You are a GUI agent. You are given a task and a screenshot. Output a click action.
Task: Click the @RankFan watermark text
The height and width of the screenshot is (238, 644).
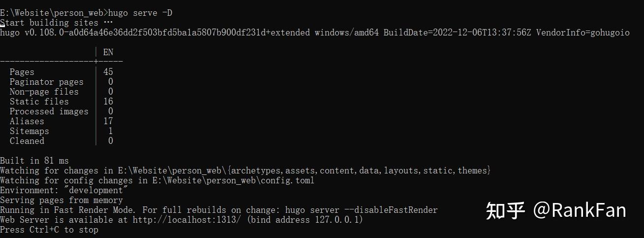[580, 210]
